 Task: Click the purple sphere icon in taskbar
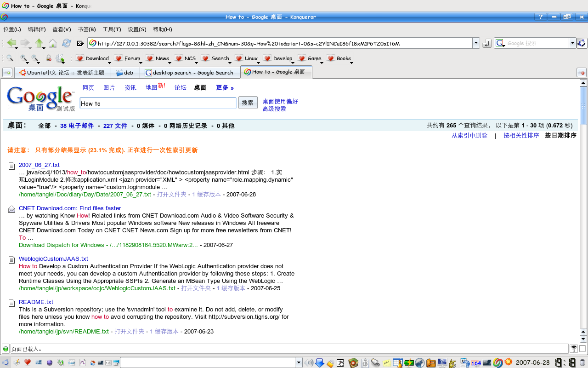tap(50, 362)
